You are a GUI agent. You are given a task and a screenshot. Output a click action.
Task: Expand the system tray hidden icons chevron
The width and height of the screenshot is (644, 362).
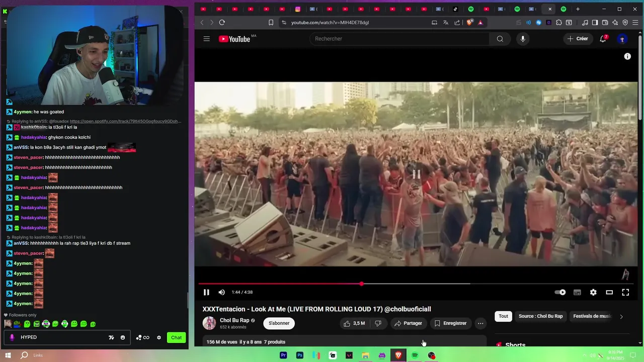(586, 355)
